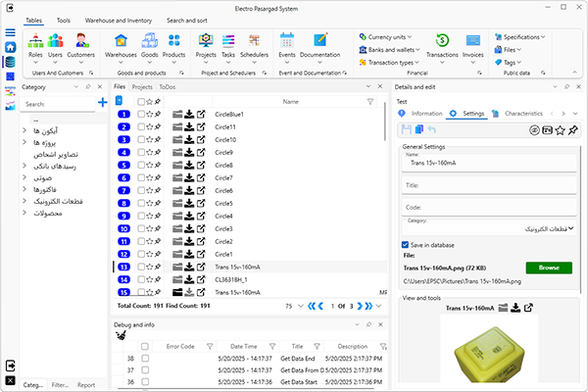The image size is (588, 392).
Task: Open Circle11 with the external-link icon
Action: coord(201,127)
